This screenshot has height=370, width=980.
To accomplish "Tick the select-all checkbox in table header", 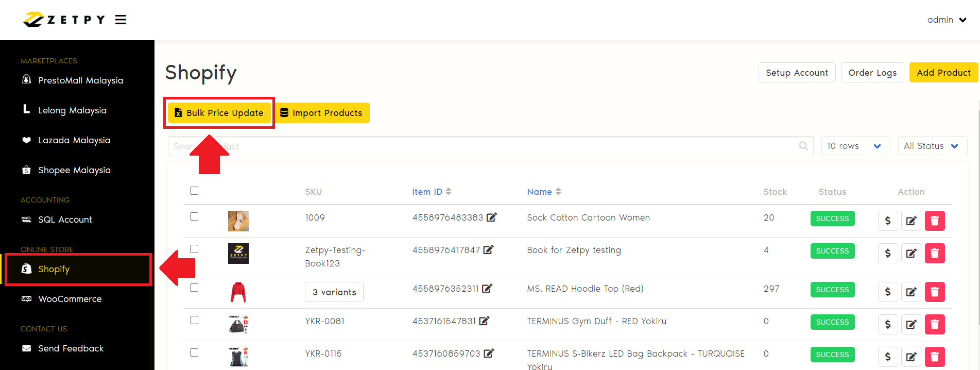I will (194, 191).
